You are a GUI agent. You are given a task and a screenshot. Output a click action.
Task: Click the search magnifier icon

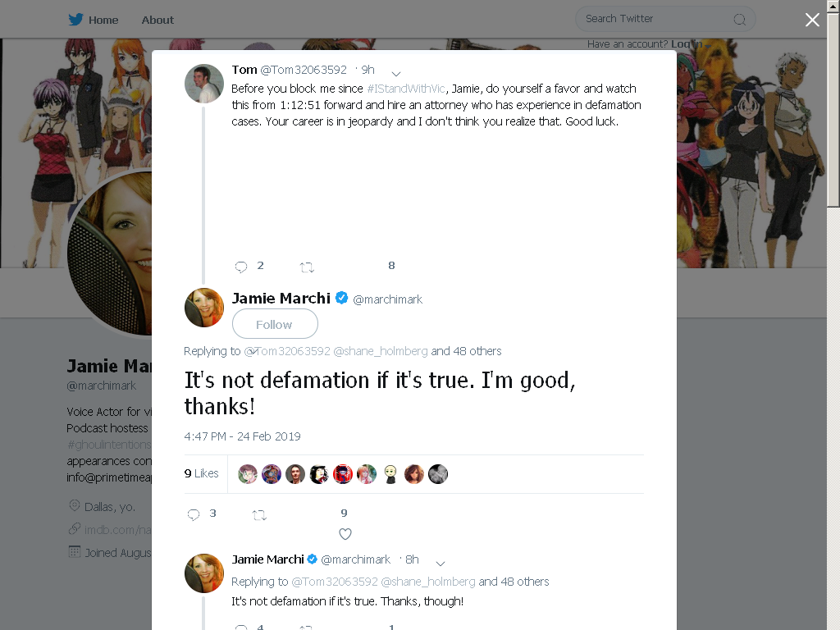click(739, 20)
